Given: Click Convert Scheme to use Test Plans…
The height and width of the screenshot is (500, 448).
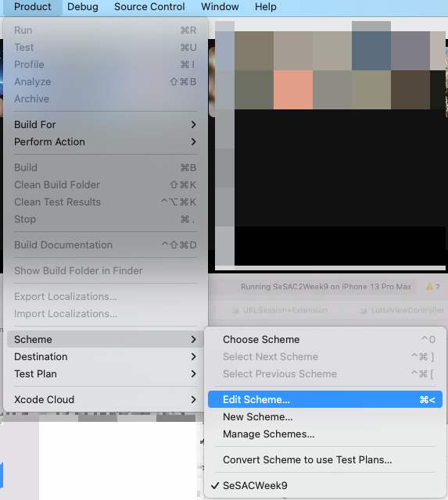Looking at the screenshot, I should (x=325, y=460).
